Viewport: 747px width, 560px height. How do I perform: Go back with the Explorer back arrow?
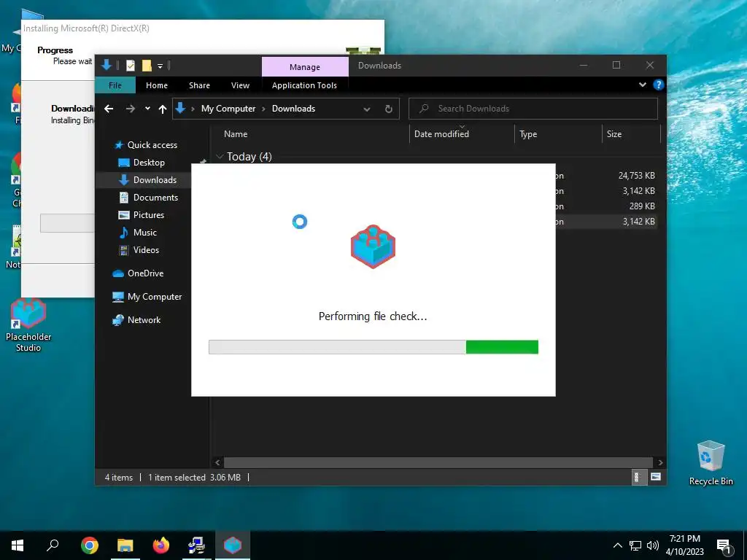click(x=109, y=109)
